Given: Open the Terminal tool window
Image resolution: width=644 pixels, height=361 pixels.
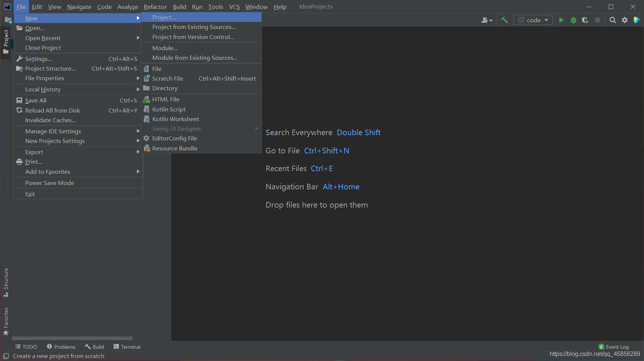Looking at the screenshot, I should (x=127, y=347).
